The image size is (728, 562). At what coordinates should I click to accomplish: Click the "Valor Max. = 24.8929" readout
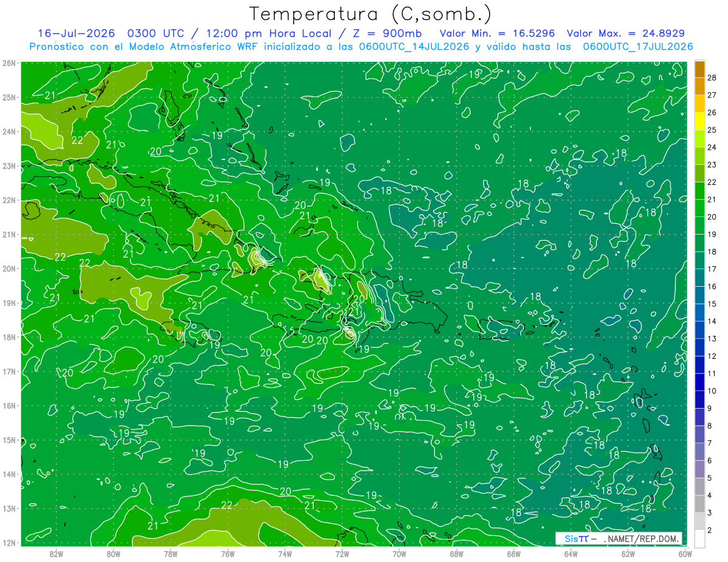point(625,33)
